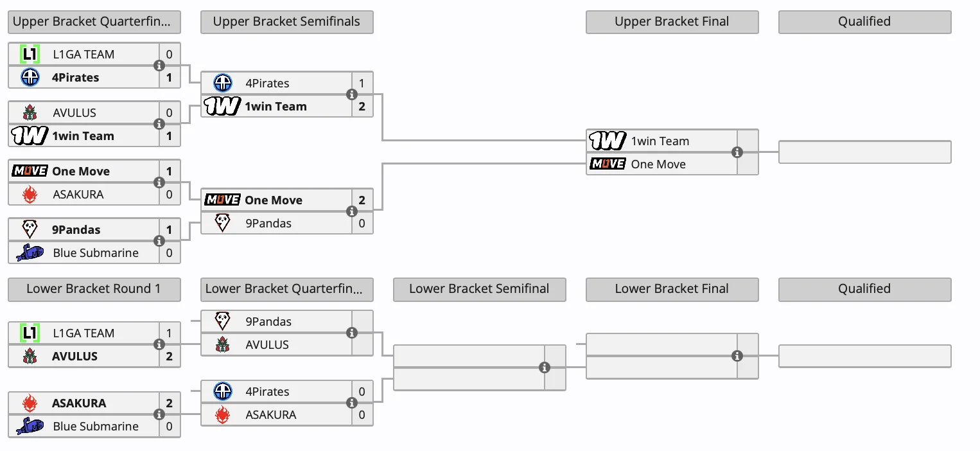Click info icon on empty Lower Bracket Semifinal match

click(545, 367)
